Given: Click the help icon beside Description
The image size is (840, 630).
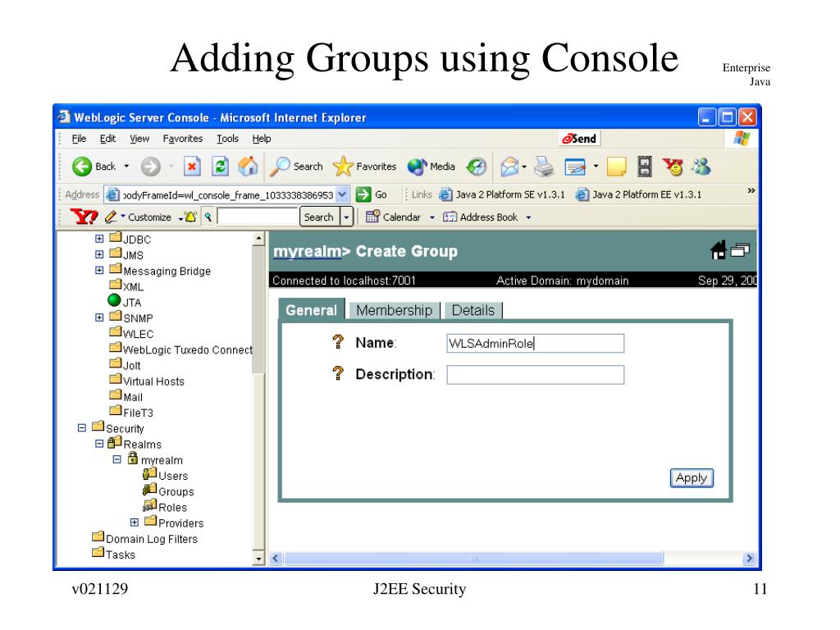Looking at the screenshot, I should (336, 374).
